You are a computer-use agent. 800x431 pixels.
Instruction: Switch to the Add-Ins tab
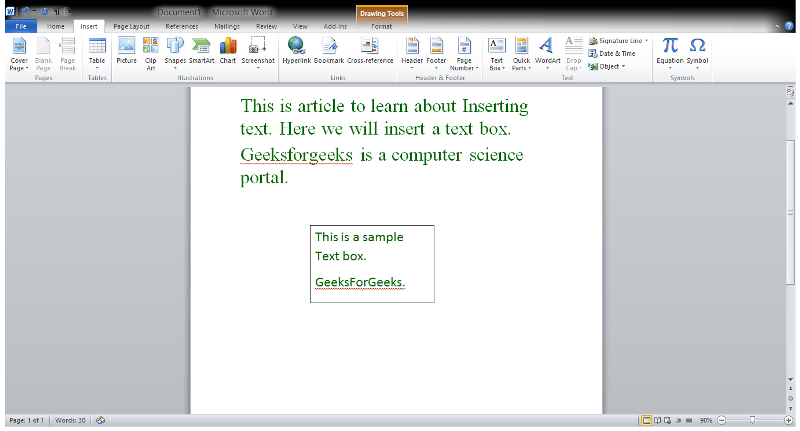click(x=335, y=27)
